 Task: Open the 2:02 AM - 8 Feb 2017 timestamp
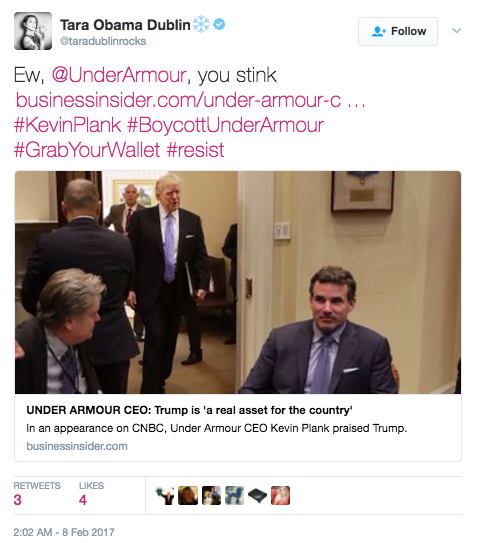point(64,532)
